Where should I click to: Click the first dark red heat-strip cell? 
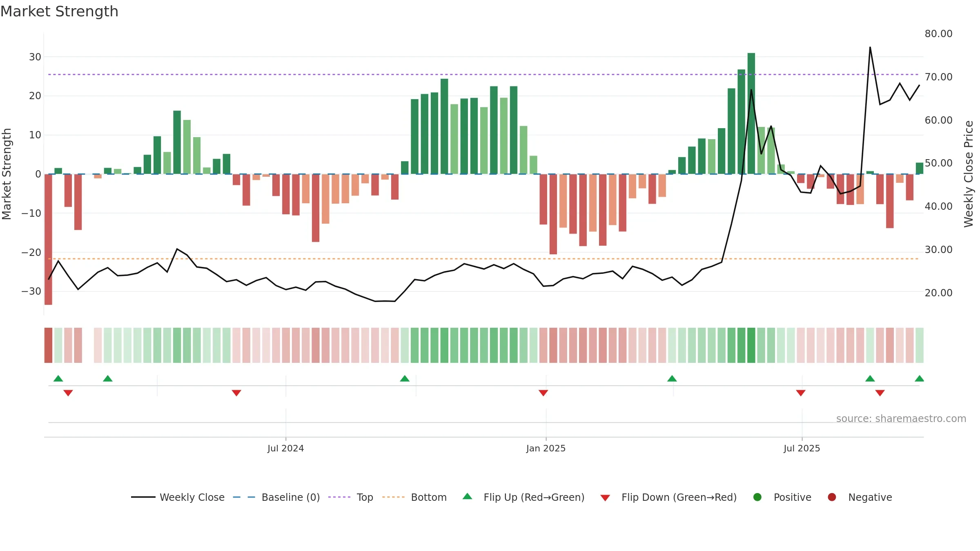(x=48, y=345)
